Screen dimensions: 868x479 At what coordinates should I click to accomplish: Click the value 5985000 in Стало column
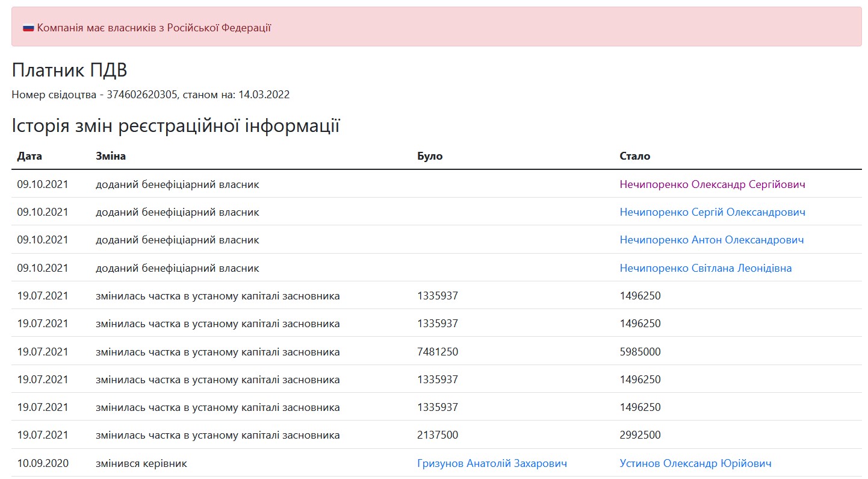pyautogui.click(x=640, y=352)
